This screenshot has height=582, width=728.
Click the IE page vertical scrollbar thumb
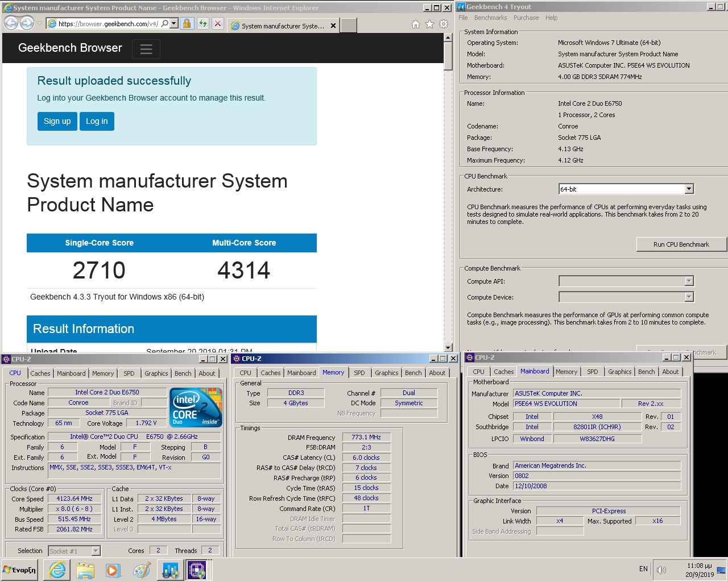point(448,56)
